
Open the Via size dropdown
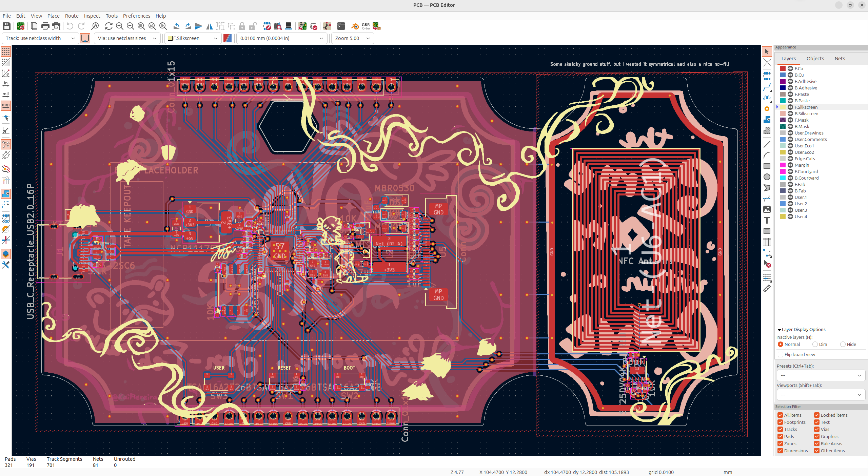(x=127, y=38)
